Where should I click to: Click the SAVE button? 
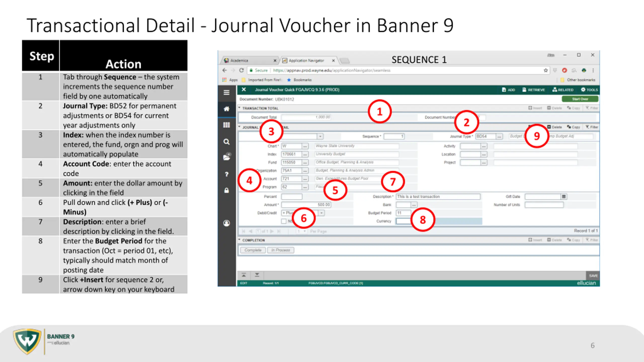pos(593,276)
